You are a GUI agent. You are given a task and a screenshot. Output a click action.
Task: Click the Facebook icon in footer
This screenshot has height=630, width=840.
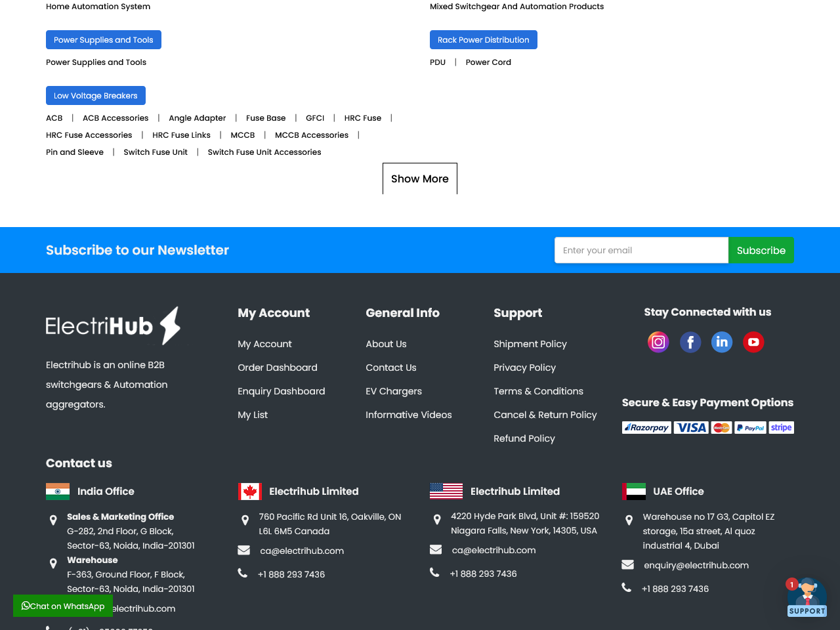(690, 342)
